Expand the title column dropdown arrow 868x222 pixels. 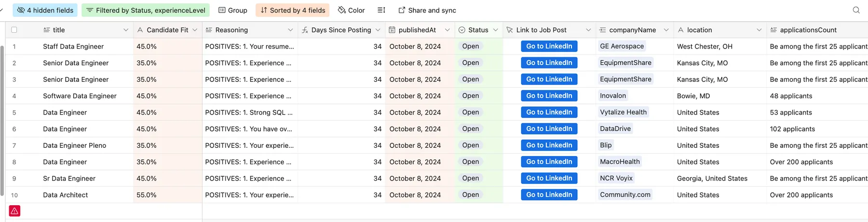pyautogui.click(x=126, y=30)
